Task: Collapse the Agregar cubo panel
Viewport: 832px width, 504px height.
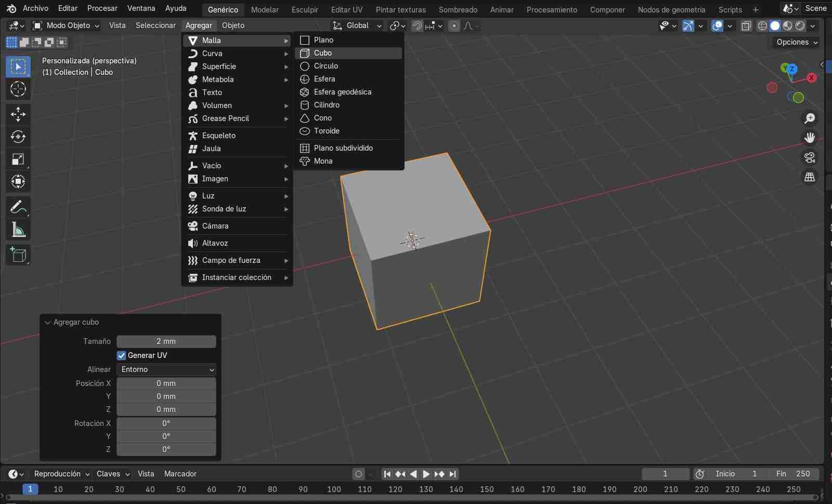Action: click(48, 322)
